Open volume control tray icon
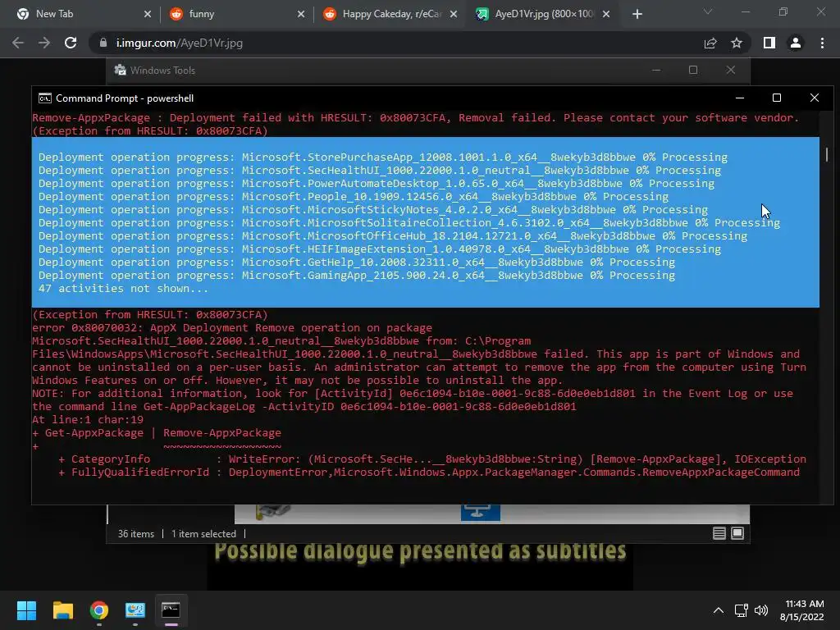Image resolution: width=840 pixels, height=630 pixels. pos(760,610)
